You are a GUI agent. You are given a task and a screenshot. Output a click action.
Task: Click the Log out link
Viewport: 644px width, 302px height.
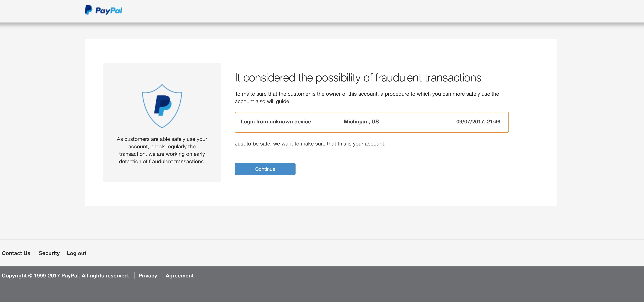click(x=76, y=253)
